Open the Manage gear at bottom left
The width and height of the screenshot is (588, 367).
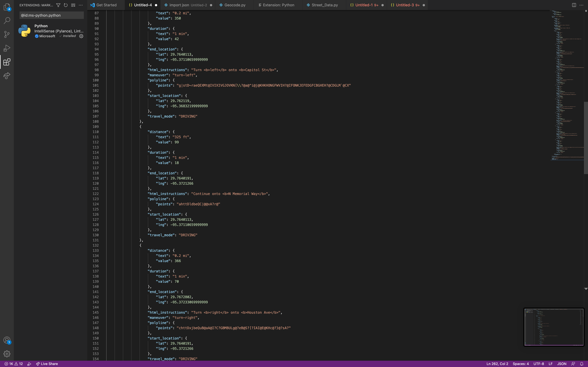click(x=7, y=354)
